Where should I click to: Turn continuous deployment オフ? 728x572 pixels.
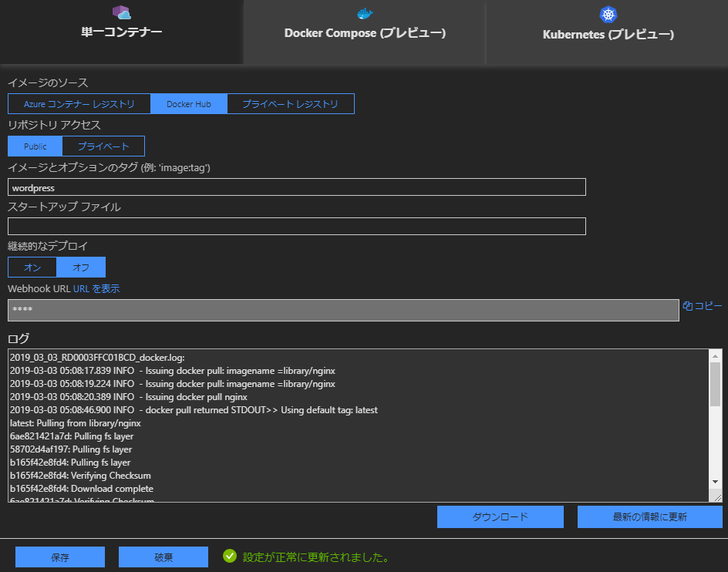(x=81, y=267)
